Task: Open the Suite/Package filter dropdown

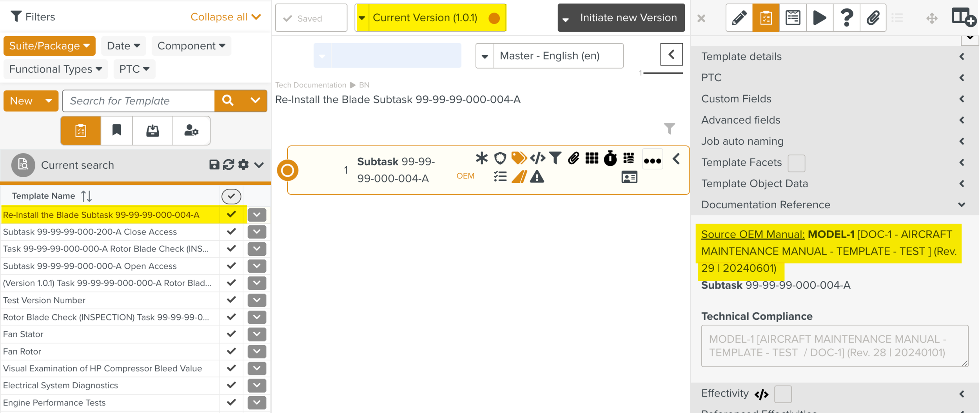Action: (x=49, y=46)
